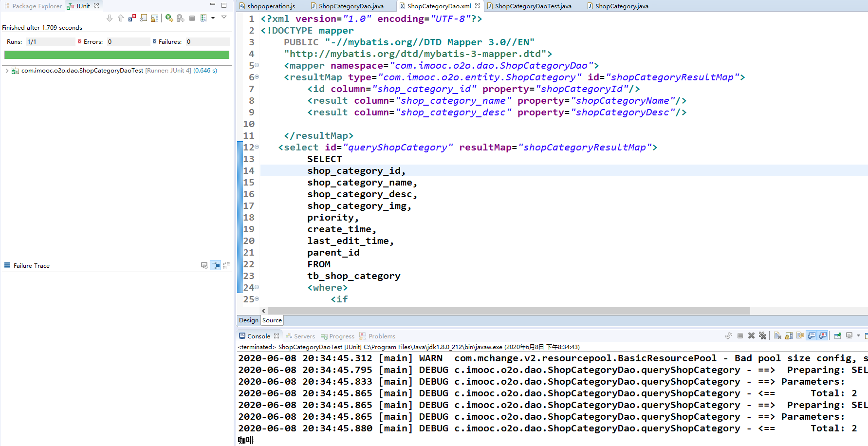Image resolution: width=868 pixels, height=446 pixels.
Task: Click the Failure Trace header label
Action: 32,265
